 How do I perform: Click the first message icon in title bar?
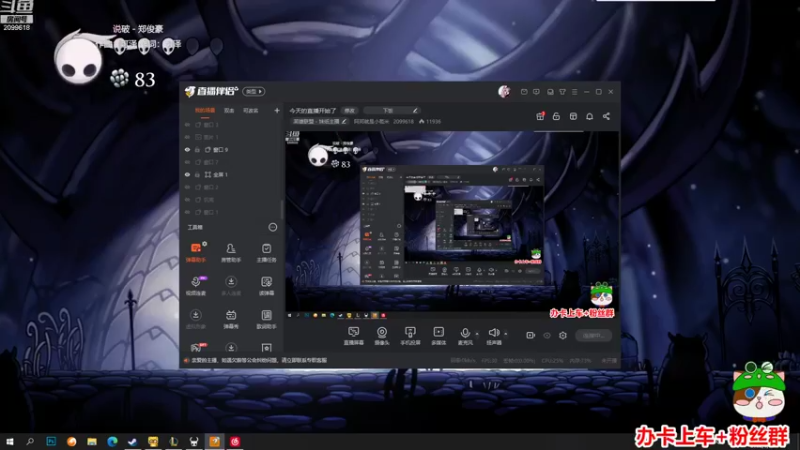pos(524,92)
